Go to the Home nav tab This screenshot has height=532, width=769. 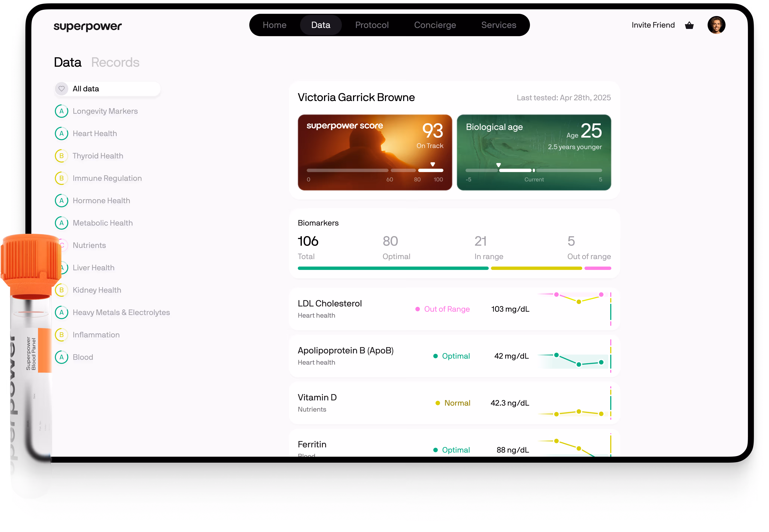(x=274, y=25)
